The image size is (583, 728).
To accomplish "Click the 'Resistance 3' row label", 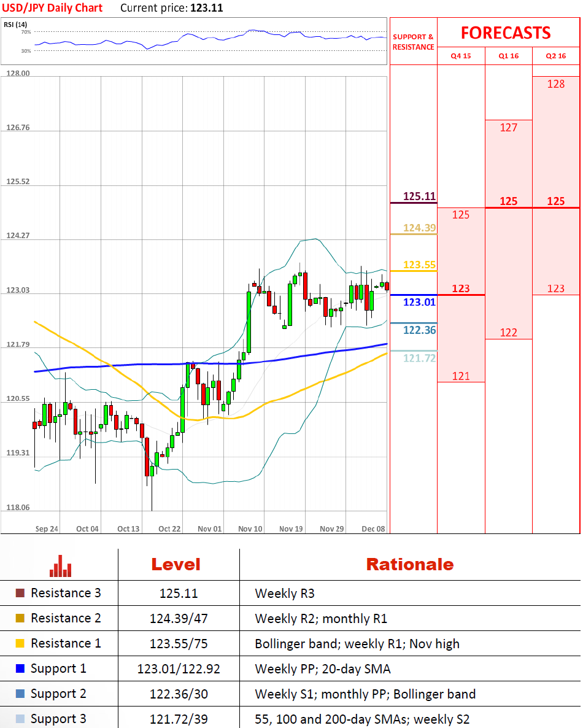I will coord(66,593).
